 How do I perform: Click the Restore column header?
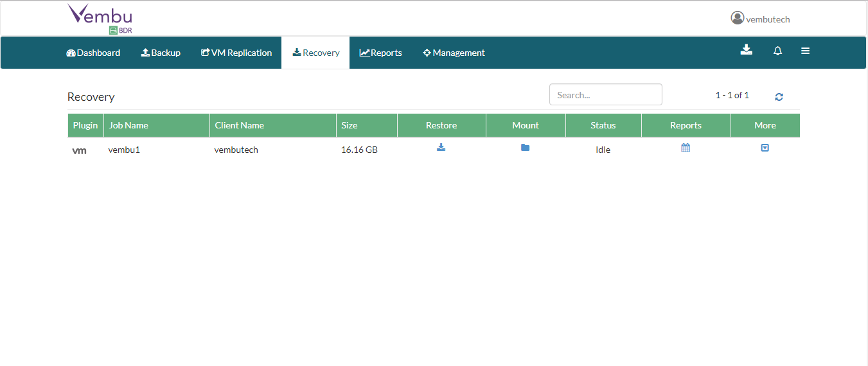(x=441, y=125)
